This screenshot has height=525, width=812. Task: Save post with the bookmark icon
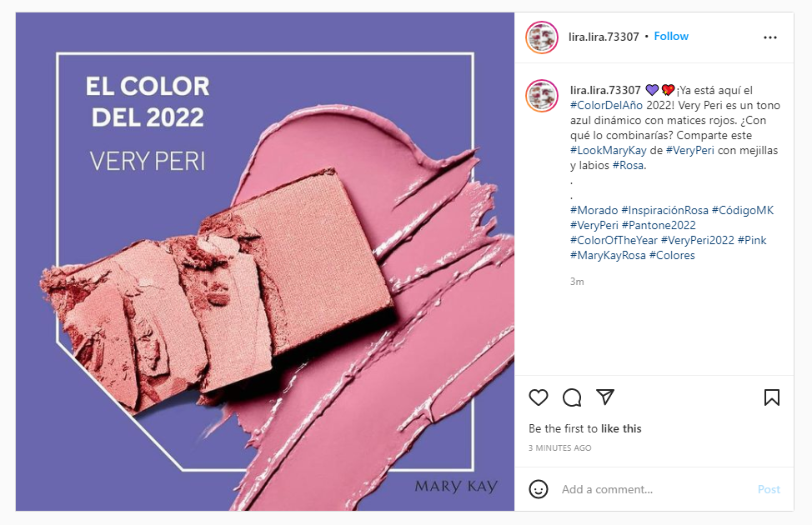pos(772,397)
